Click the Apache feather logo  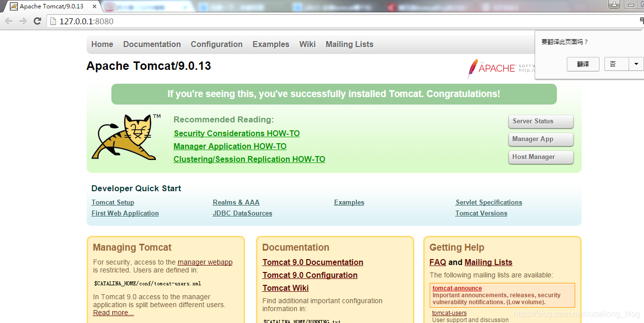pyautogui.click(x=473, y=69)
